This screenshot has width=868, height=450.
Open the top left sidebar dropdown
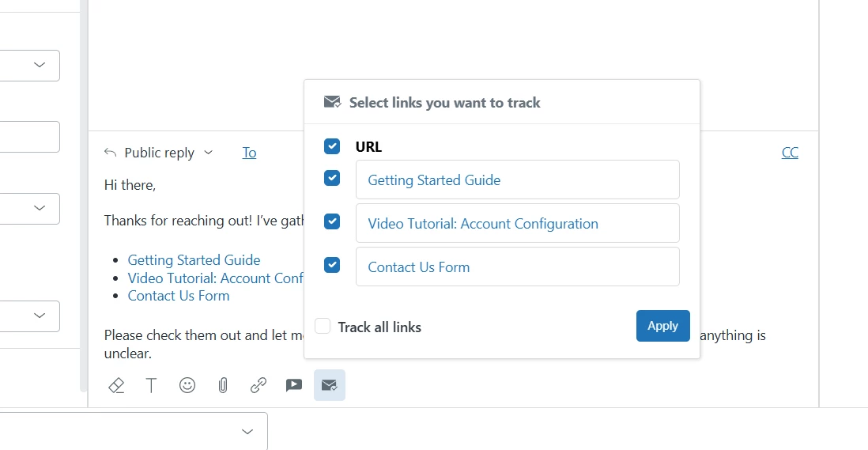point(40,65)
